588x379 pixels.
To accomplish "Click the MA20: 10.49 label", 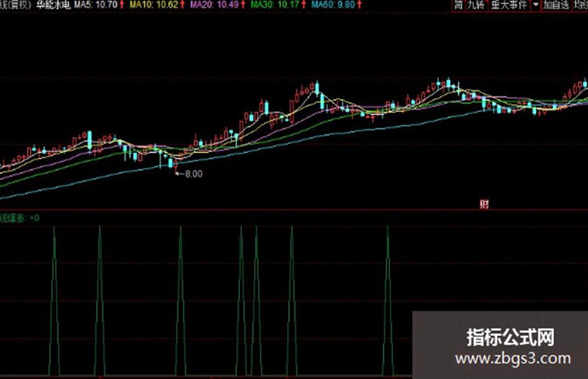I will [214, 5].
